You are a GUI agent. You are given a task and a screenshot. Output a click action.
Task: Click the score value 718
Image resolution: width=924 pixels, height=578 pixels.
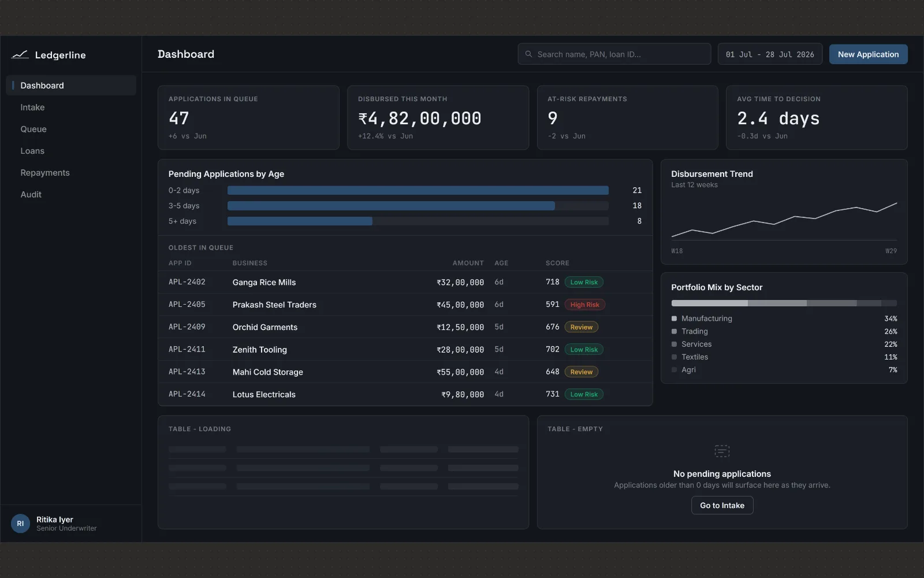click(x=553, y=282)
